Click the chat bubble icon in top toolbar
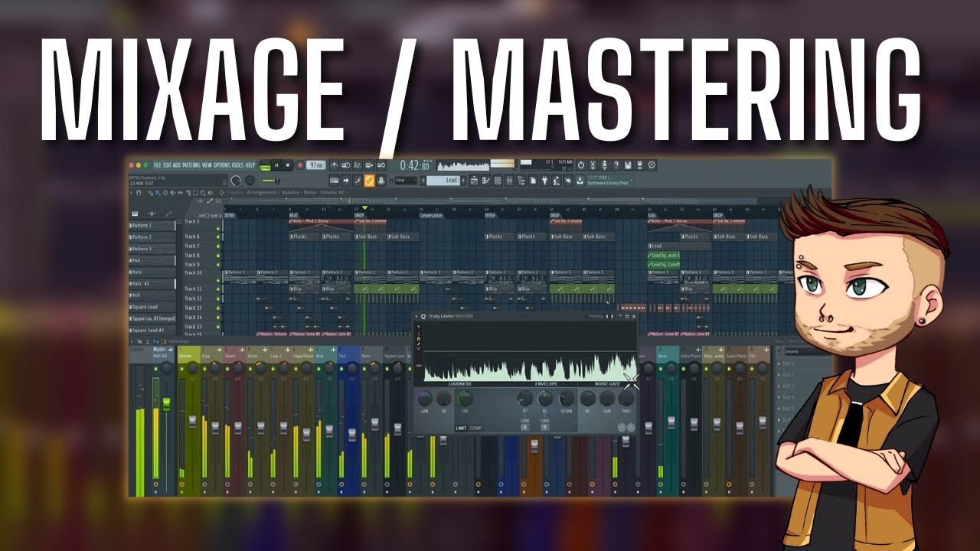 coord(652,165)
